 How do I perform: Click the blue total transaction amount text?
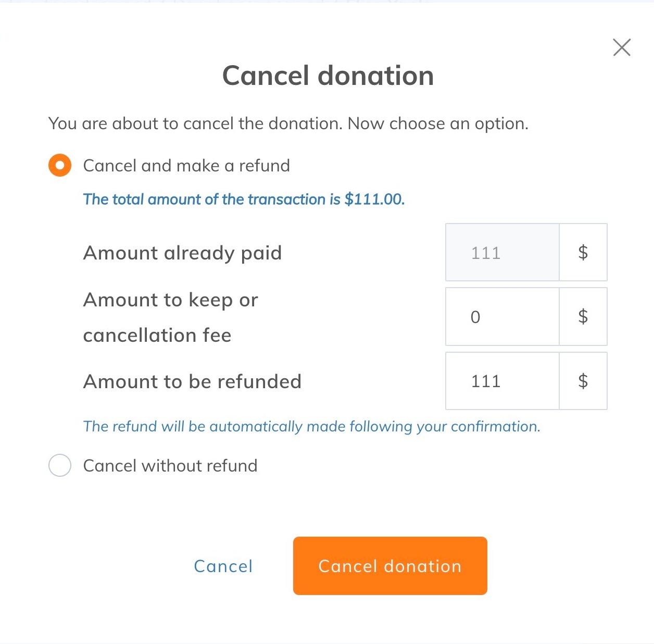(x=244, y=200)
